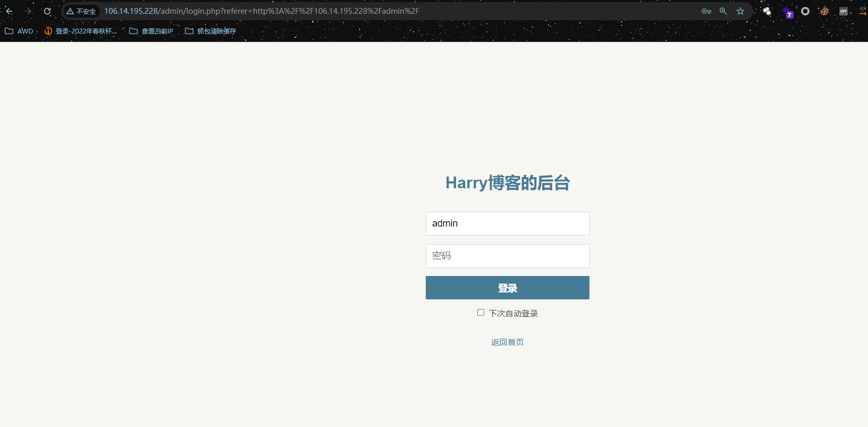Open the purple extension with badge 7
Viewport: 868px width, 427px height.
[787, 12]
